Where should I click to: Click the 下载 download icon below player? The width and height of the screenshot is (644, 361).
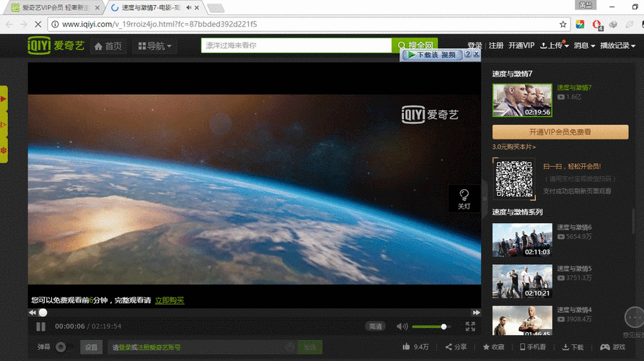[565, 347]
